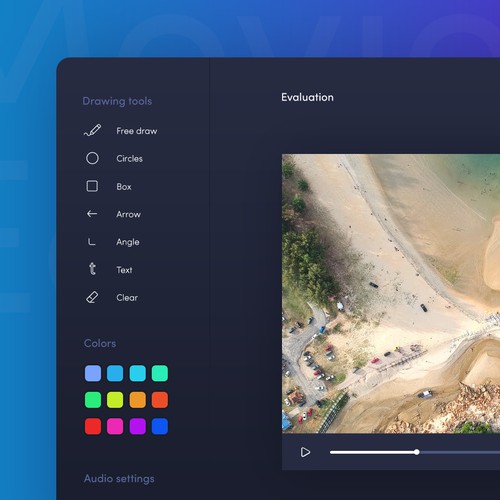Select the Text tool icon
Screen dimensions: 500x500
92,269
